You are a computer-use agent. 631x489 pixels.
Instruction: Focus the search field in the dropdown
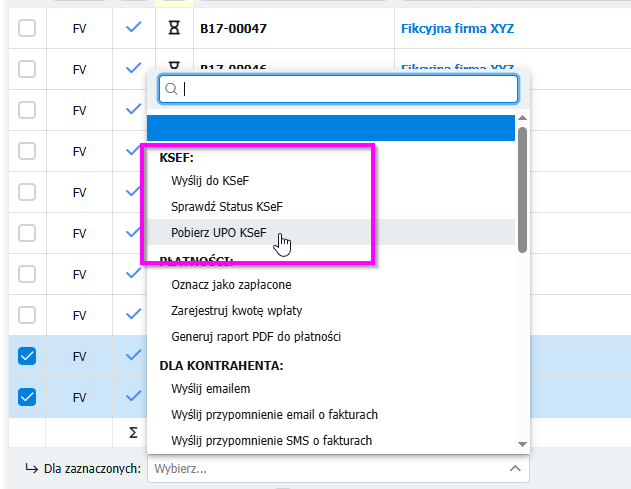click(x=345, y=89)
